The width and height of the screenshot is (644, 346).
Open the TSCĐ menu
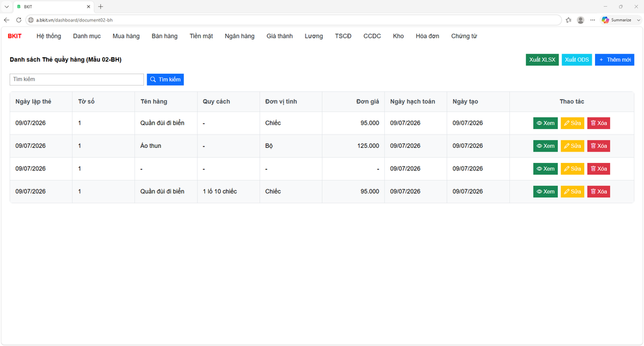(343, 36)
